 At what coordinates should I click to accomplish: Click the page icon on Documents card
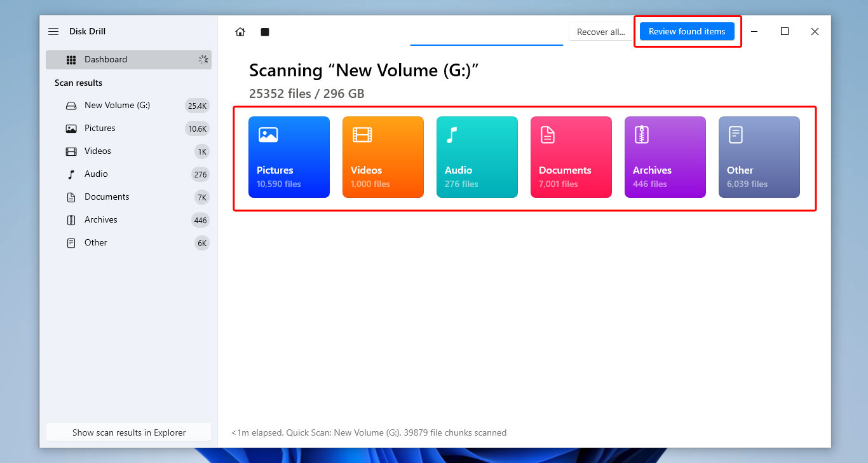548,135
